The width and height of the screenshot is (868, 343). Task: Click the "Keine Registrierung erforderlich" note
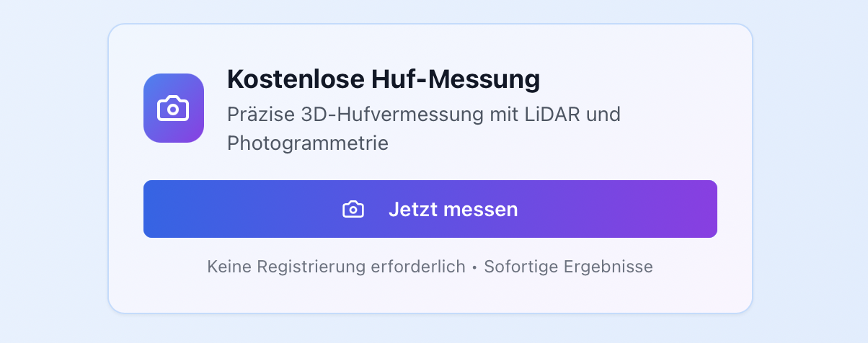(x=336, y=267)
